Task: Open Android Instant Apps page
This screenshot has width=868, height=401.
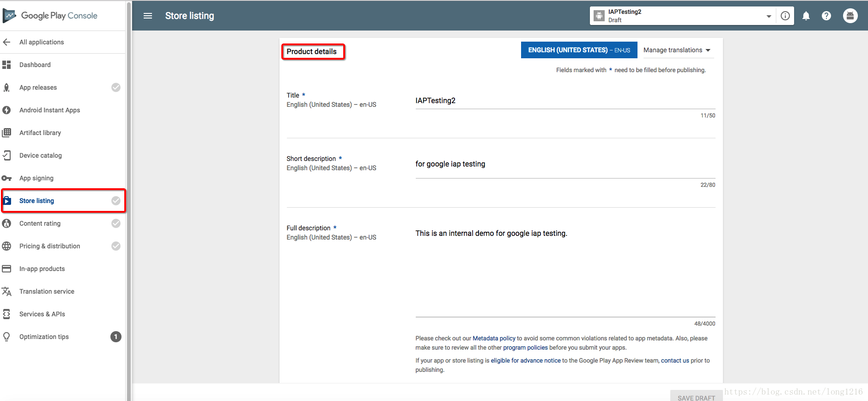Action: point(49,110)
